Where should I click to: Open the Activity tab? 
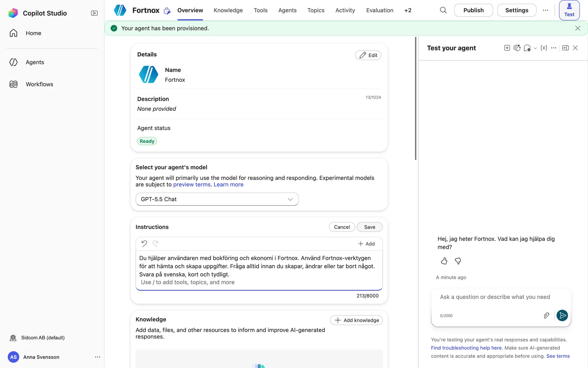click(x=345, y=10)
